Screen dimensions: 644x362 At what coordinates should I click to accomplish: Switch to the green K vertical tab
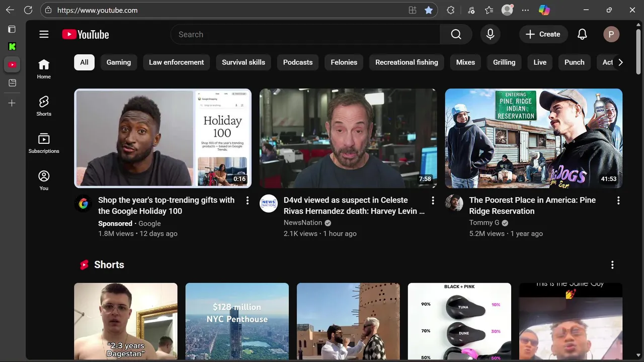(x=12, y=47)
